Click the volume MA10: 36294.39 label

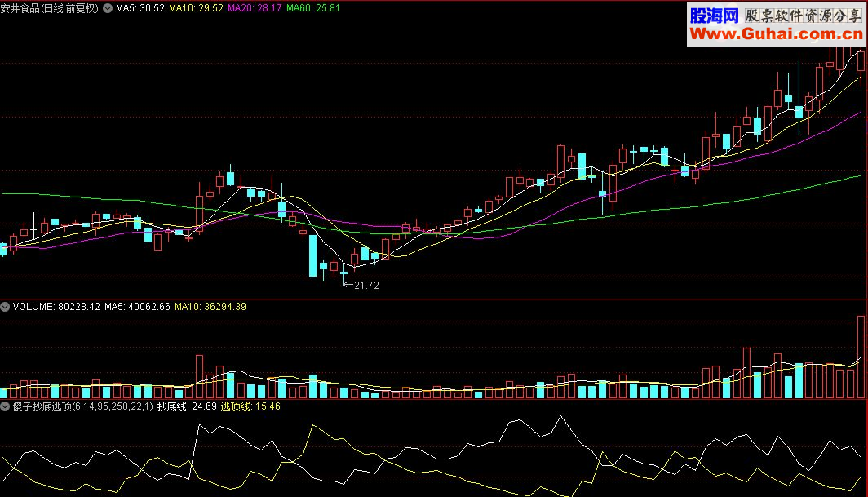210,306
